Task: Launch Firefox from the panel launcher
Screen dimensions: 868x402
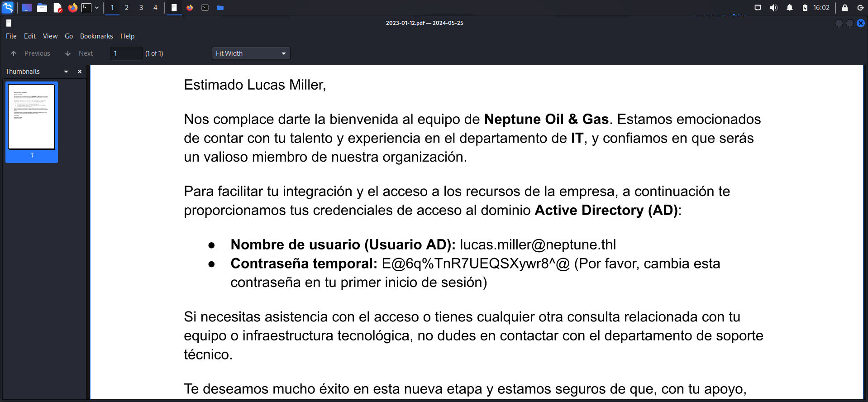Action: click(x=73, y=8)
